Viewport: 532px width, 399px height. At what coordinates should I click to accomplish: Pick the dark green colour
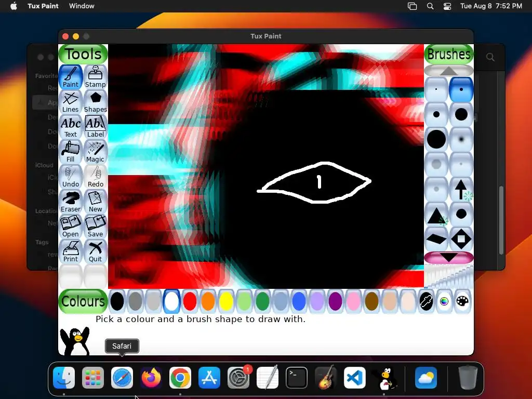262,301
